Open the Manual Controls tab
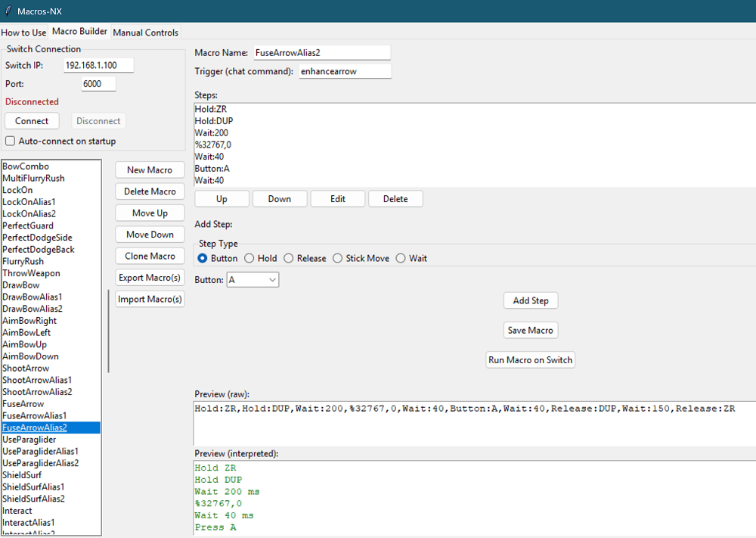Screen dimensions: 756x538 (x=145, y=33)
